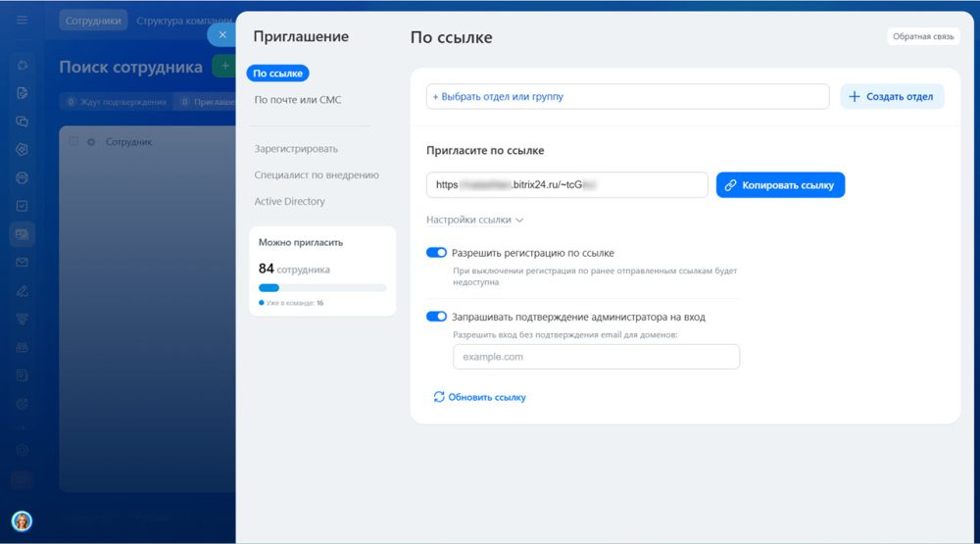The width and height of the screenshot is (980, 544).
Task: Click the Пригласите по ссылке heading
Action: pyautogui.click(x=485, y=150)
